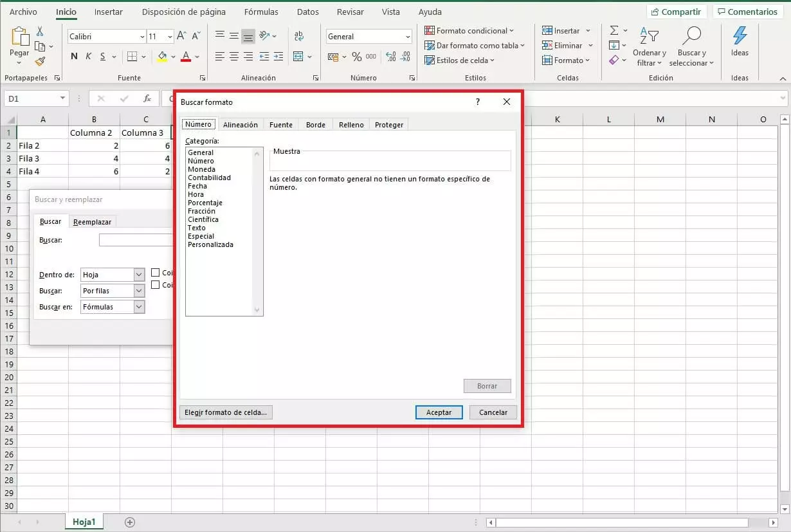Click the increase font size icon

(x=181, y=36)
